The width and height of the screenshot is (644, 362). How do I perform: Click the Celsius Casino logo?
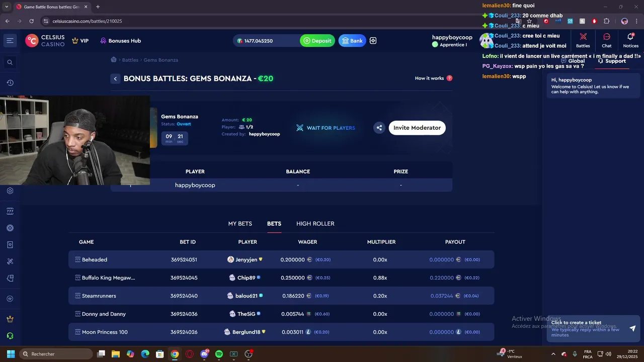pyautogui.click(x=45, y=41)
